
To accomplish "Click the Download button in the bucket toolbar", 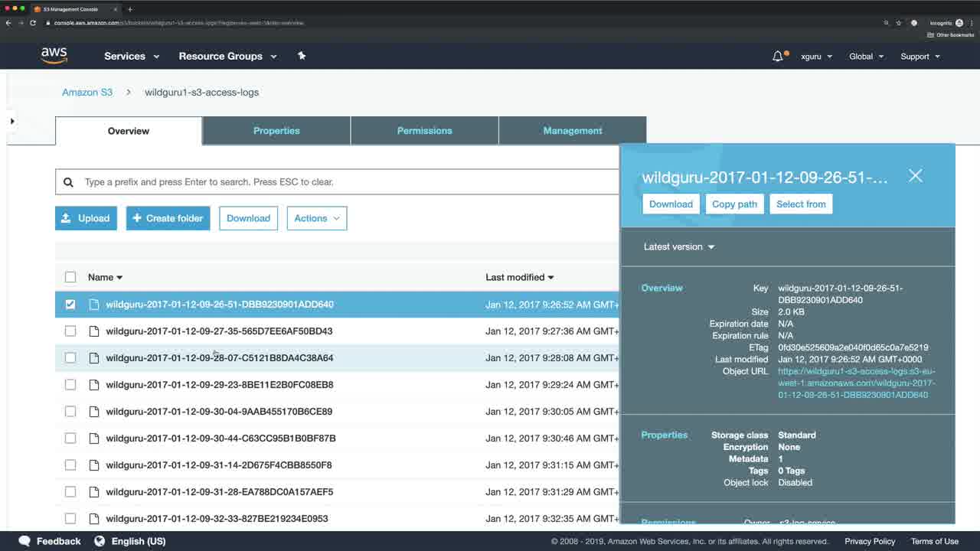I will [x=249, y=218].
